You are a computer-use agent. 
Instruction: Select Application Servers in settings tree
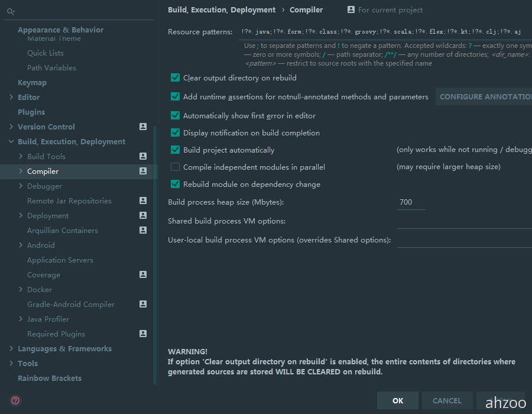tap(60, 260)
